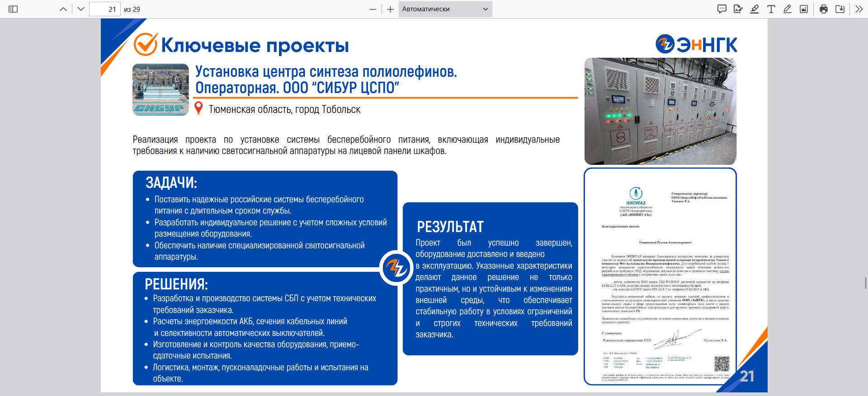Click the text 'Тюменская область, город Тобольск'
The image size is (868, 396).
[x=284, y=109]
